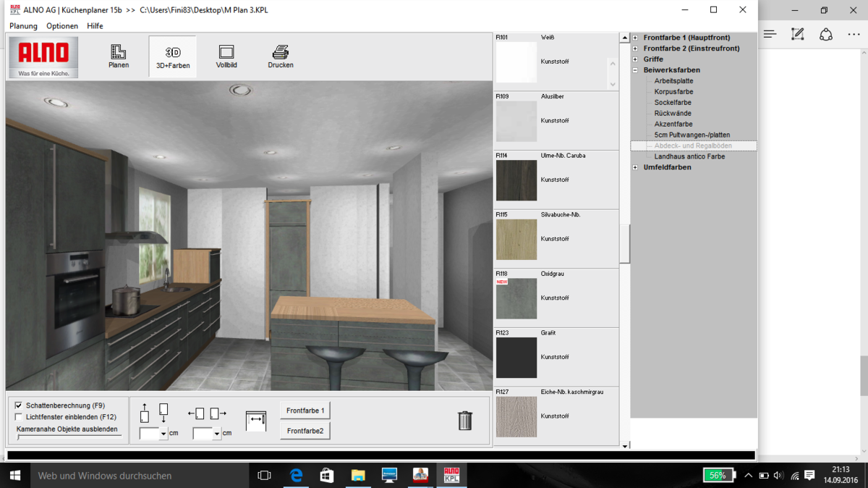Open the vertical height cm dropdown
Image resolution: width=868 pixels, height=488 pixels.
click(163, 434)
